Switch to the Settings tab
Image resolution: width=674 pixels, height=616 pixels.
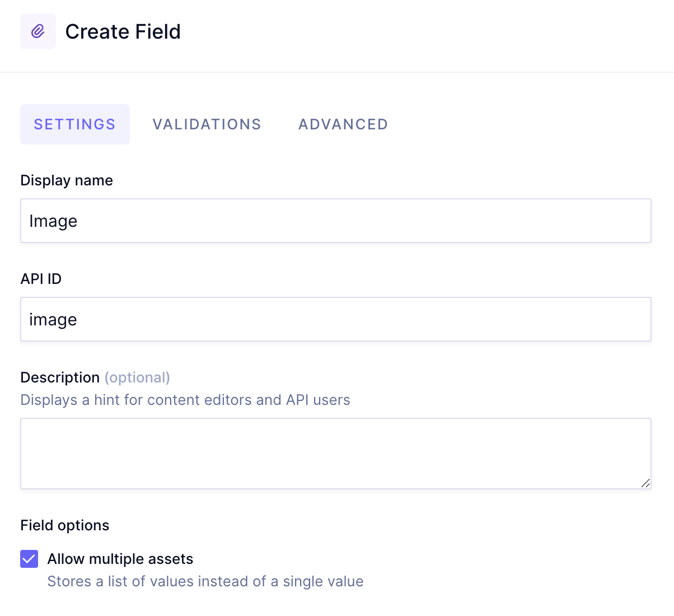click(75, 124)
